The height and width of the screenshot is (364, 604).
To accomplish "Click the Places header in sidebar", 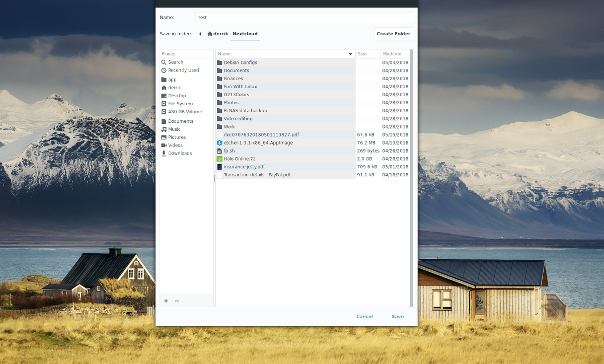I will click(x=187, y=54).
